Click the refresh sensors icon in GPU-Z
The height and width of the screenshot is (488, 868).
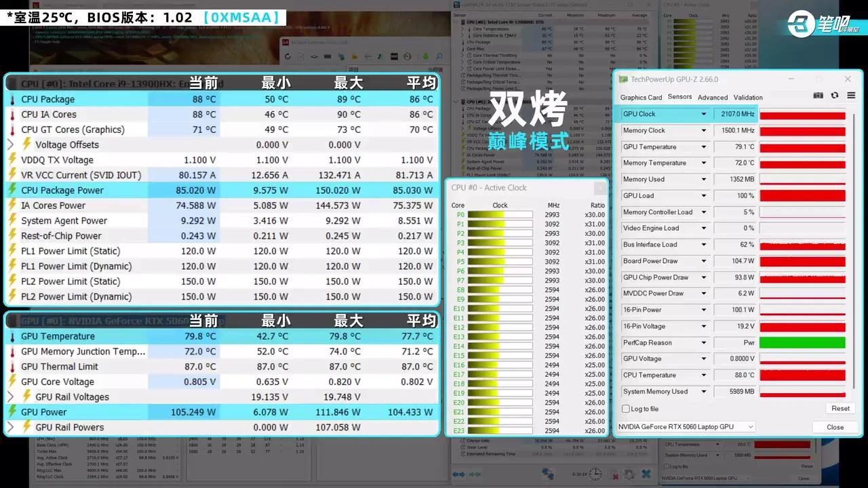click(835, 95)
